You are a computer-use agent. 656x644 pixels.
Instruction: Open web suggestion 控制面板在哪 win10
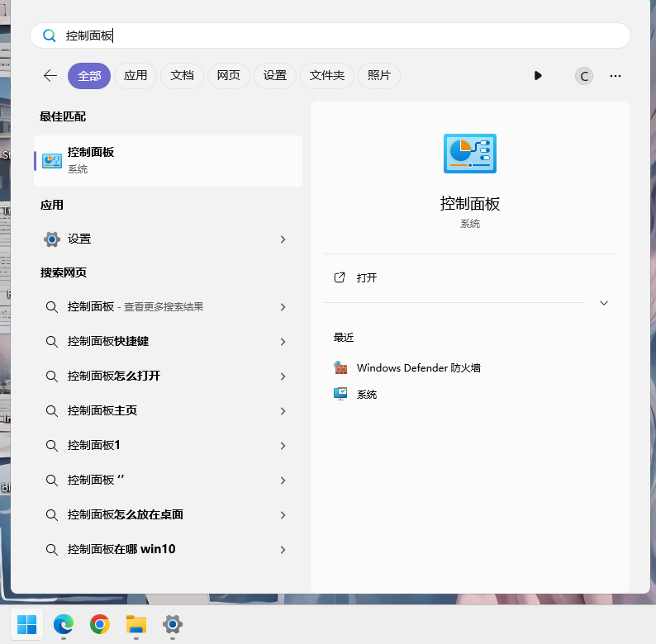(x=169, y=550)
